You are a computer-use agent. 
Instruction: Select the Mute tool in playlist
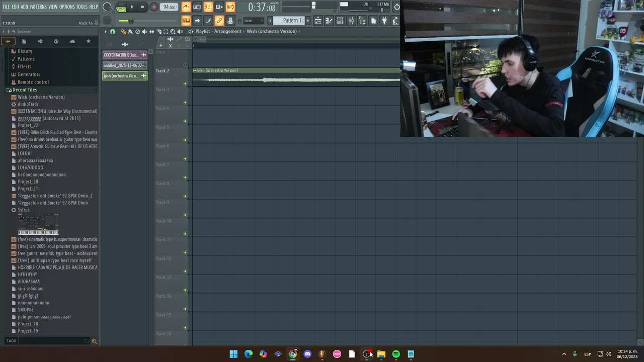point(144,31)
